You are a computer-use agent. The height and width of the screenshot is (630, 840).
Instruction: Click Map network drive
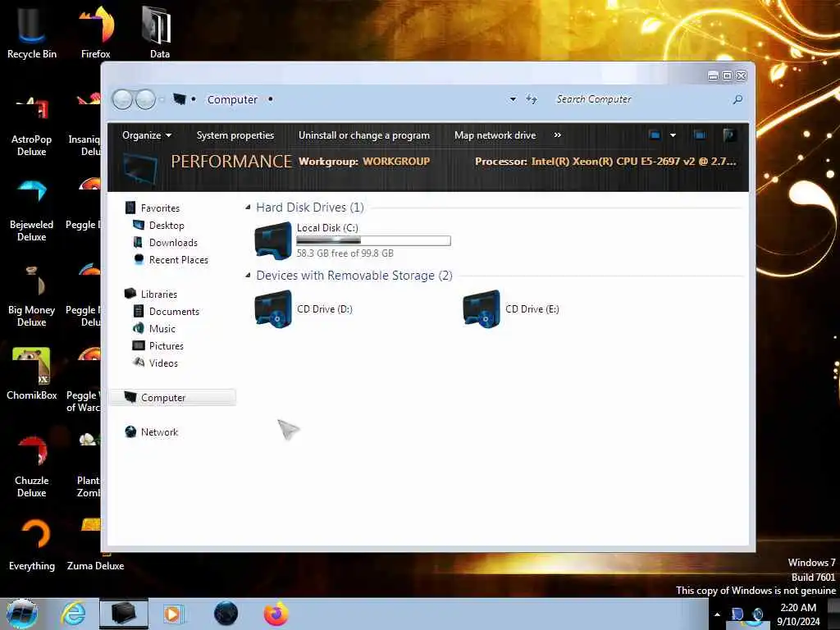(495, 135)
